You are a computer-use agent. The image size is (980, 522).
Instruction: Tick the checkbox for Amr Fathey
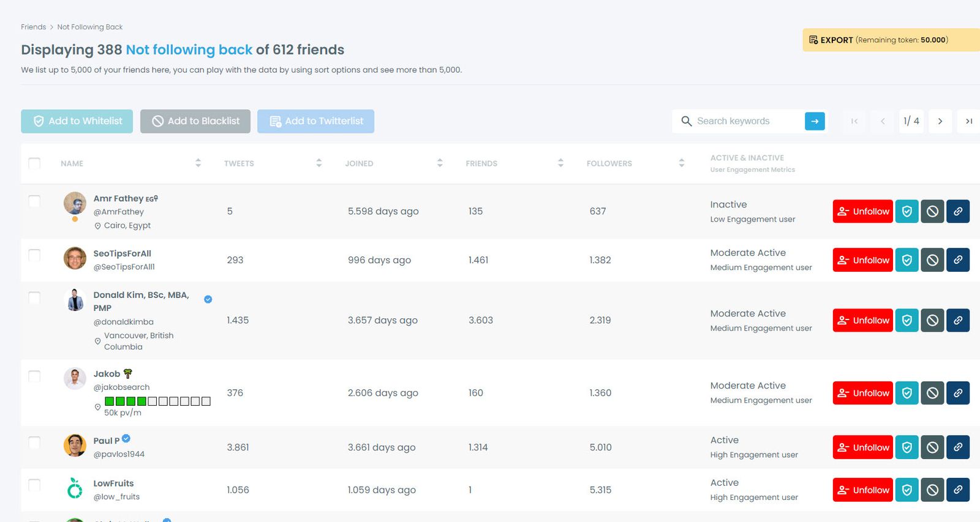(34, 201)
